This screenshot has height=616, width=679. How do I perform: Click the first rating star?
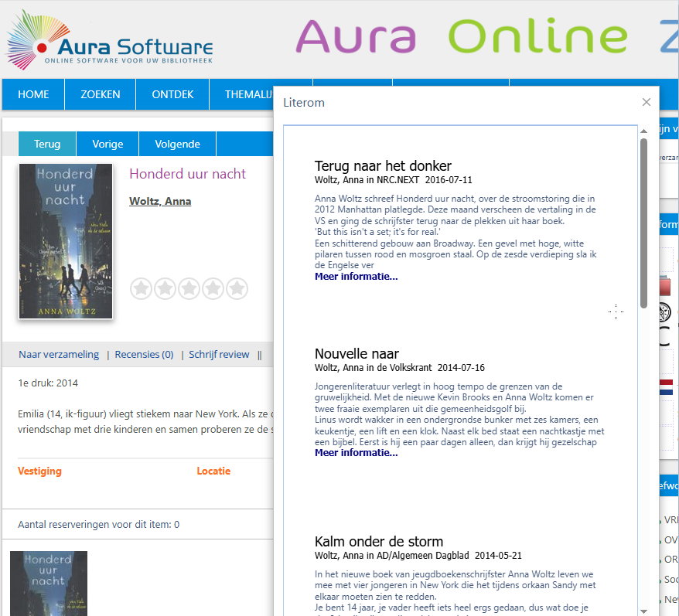click(x=141, y=289)
